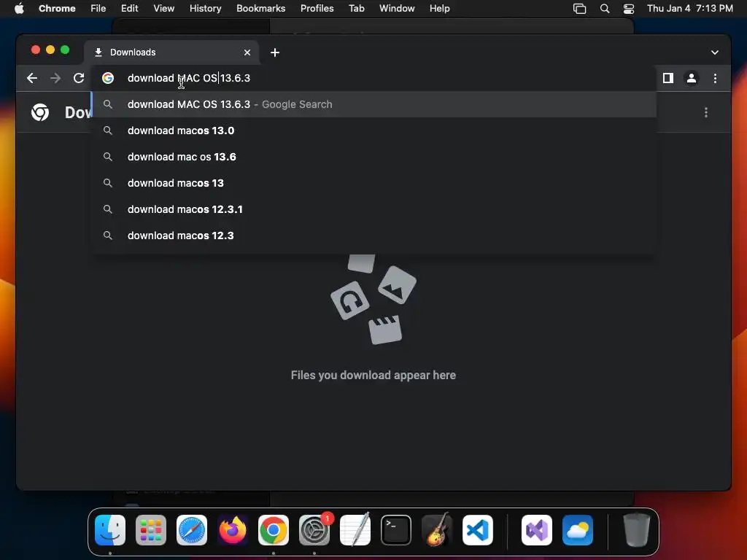Open the File menu
This screenshot has height=560, width=747.
coord(98,8)
